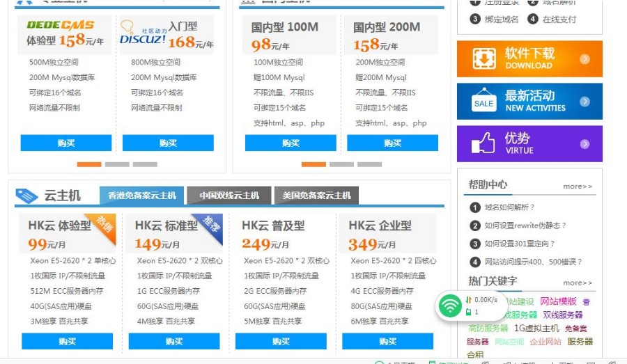Select the second grey slide indicator under DedeCMS plans
The image size is (627, 364).
[x=117, y=164]
